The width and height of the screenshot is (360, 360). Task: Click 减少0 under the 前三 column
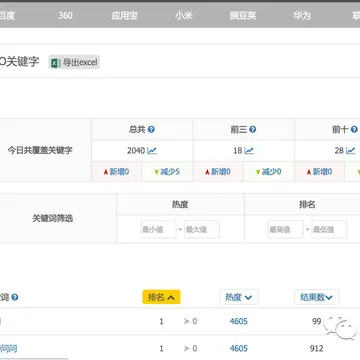tap(268, 172)
